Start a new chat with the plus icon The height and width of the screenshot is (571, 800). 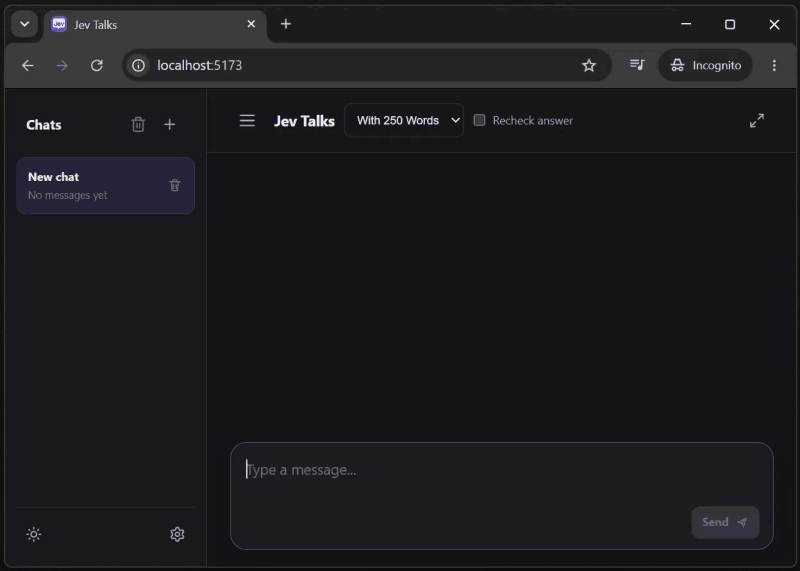click(x=169, y=125)
